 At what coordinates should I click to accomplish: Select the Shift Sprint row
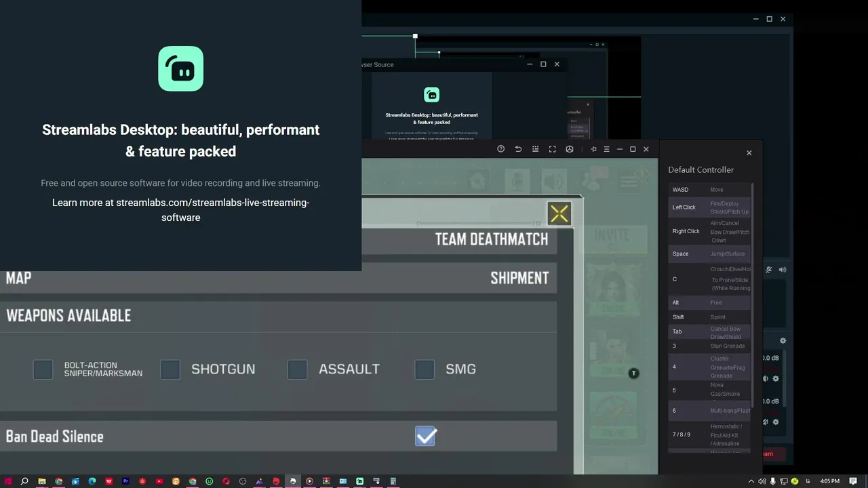point(710,317)
